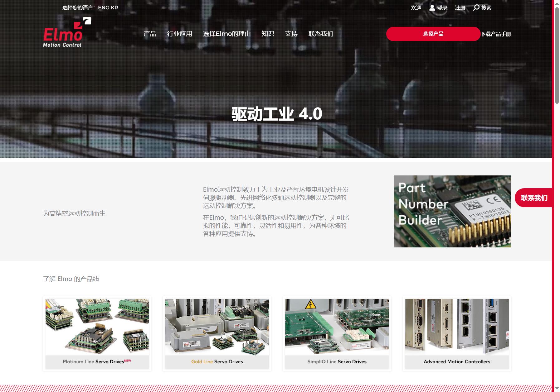The height and width of the screenshot is (392, 560).
Task: Switch language to ENG
Action: (104, 7)
